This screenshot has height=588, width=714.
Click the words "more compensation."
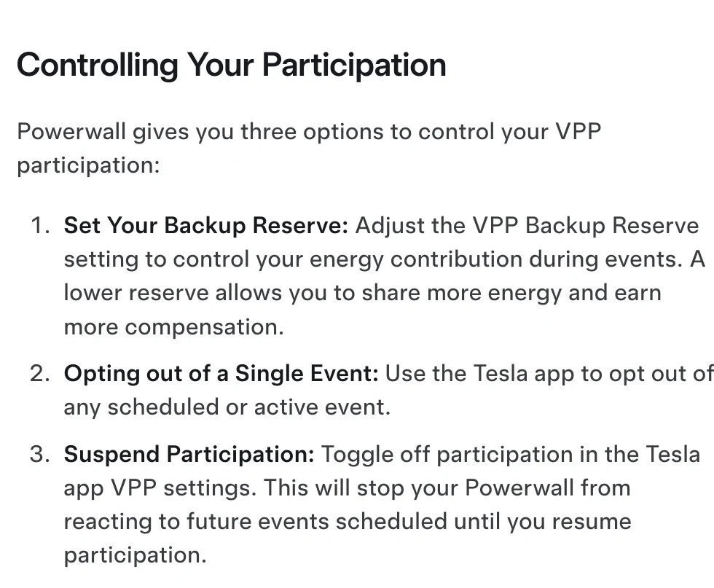174,327
